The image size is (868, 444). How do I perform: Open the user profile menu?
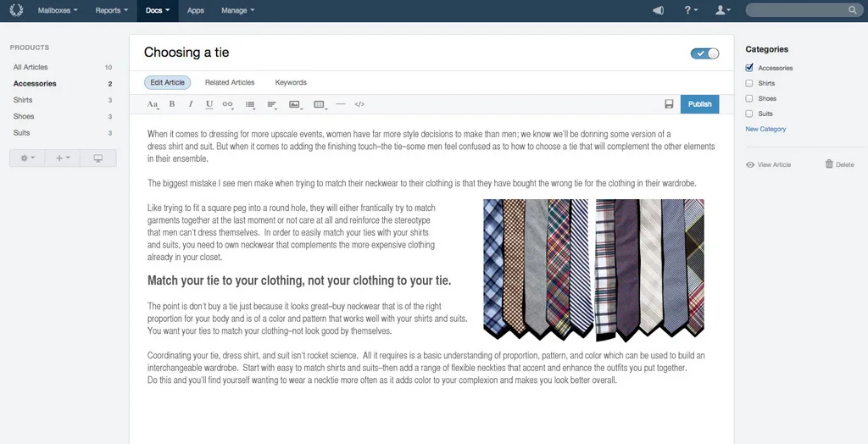click(x=722, y=10)
